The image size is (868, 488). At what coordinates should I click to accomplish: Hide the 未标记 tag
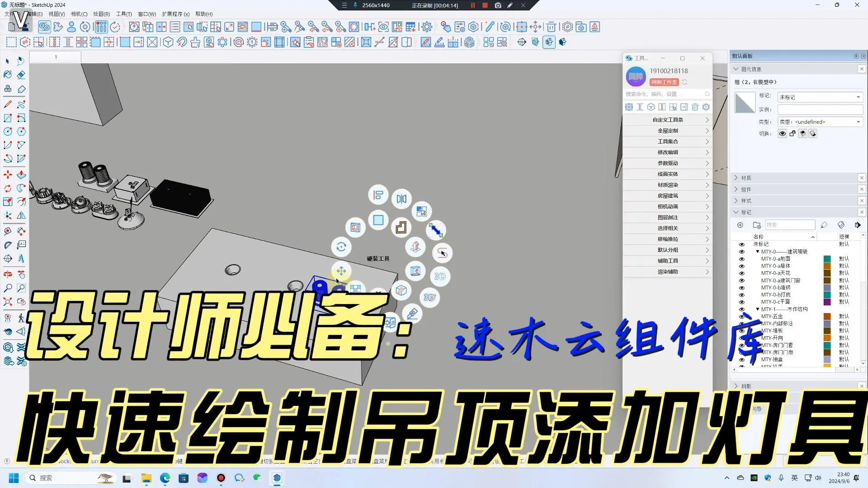741,244
